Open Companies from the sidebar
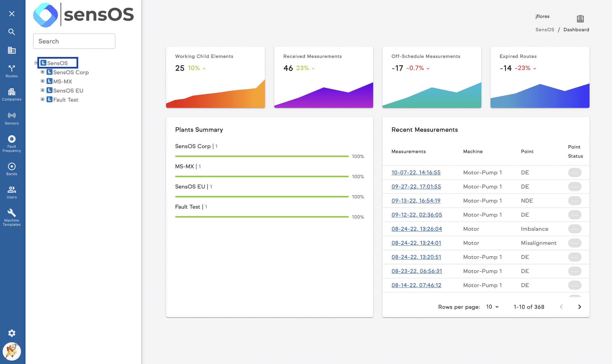Image resolution: width=612 pixels, height=364 pixels. [x=12, y=95]
